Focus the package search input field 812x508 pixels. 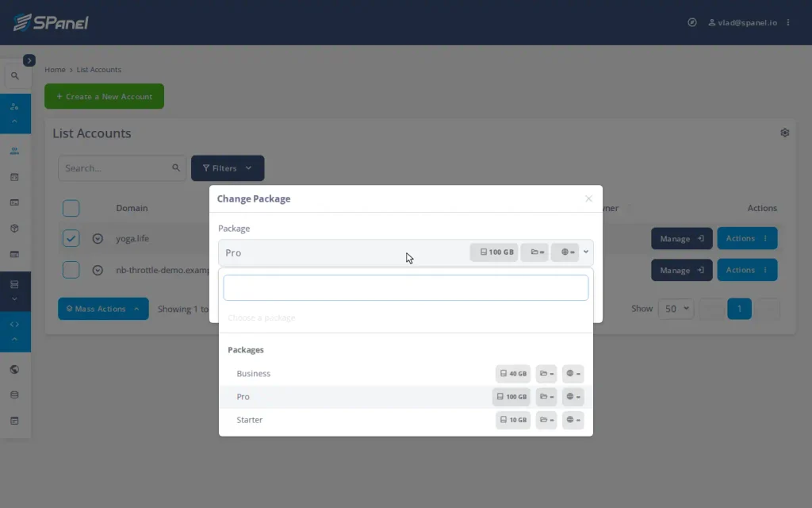(405, 287)
